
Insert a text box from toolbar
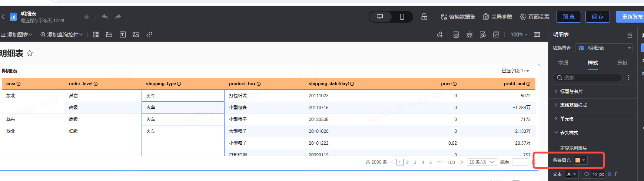pyautogui.click(x=123, y=34)
